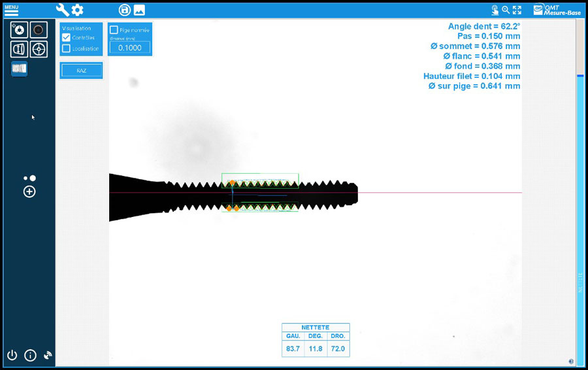This screenshot has width=588, height=370.
Task: Choose the crosshair target tool
Action: [x=39, y=49]
